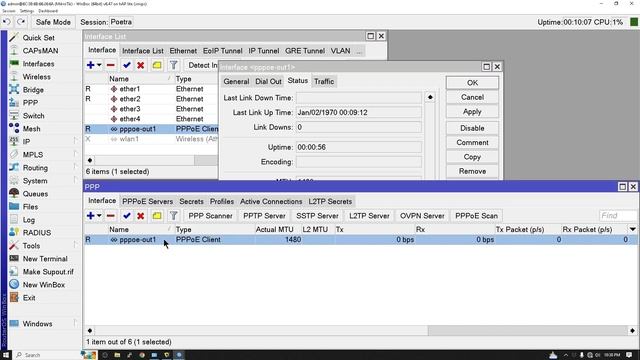Viewport: 640px width, 360px height.
Task: Open Queues in sidebar
Action: point(35,194)
